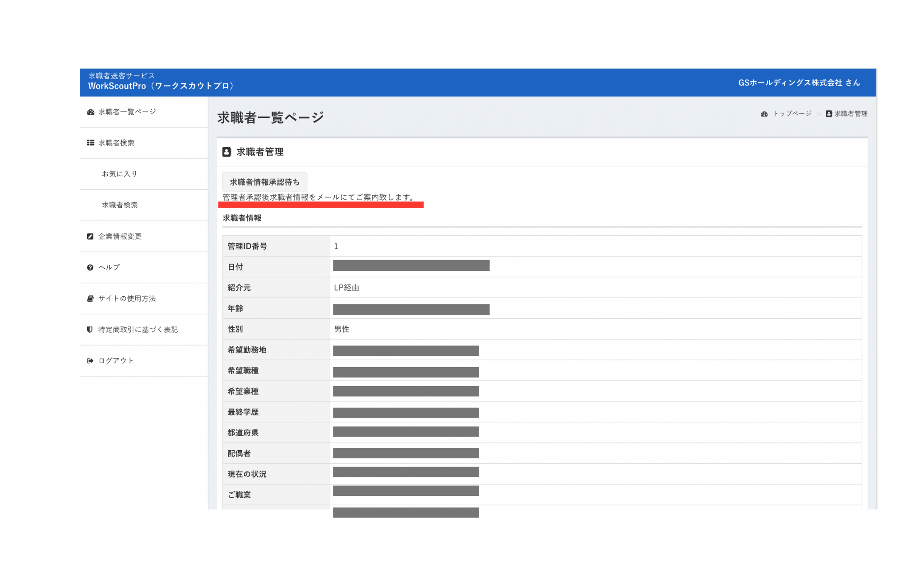
Task: Click the book icon for サイトの使用方法
Action: coord(90,298)
